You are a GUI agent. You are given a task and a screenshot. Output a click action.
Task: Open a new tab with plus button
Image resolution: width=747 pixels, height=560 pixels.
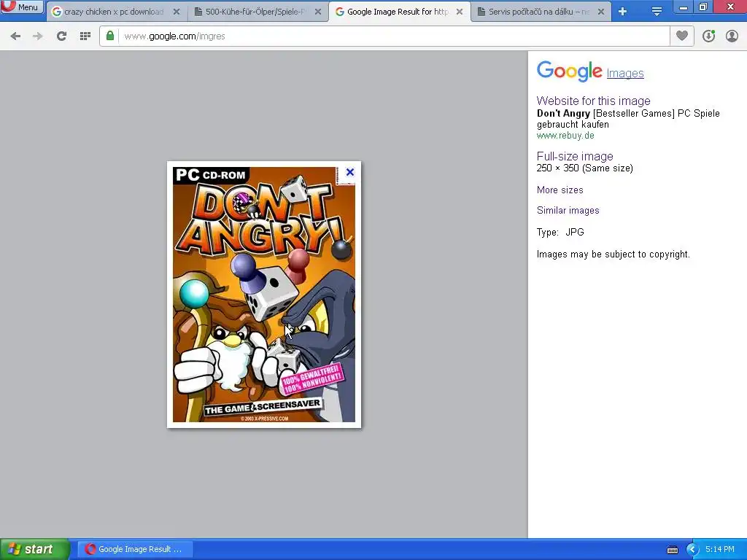623,12
